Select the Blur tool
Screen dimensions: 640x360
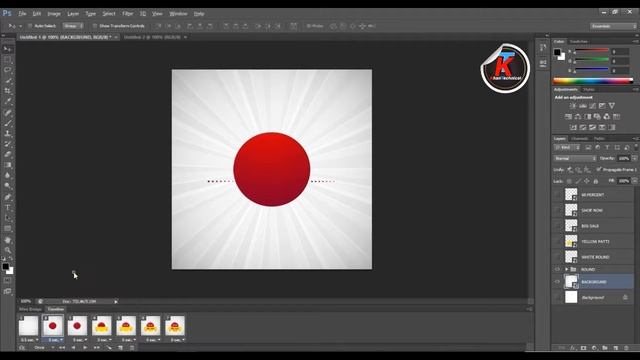coord(7,176)
